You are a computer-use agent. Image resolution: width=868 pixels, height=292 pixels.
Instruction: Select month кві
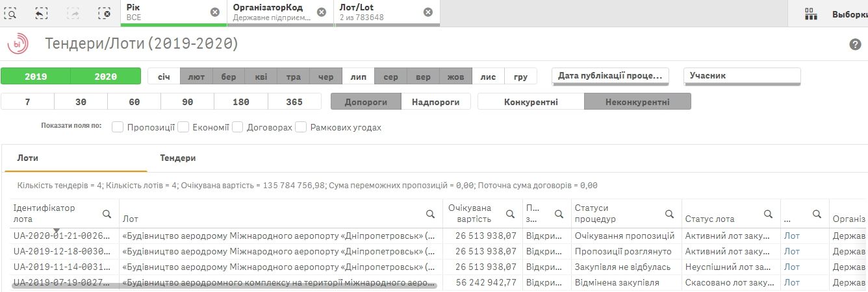pos(261,77)
